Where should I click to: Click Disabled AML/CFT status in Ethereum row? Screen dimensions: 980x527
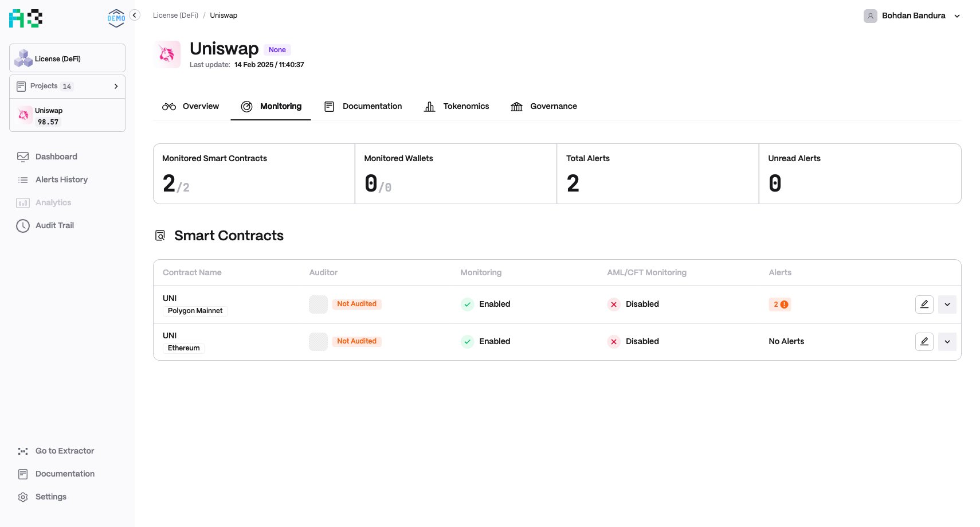click(633, 341)
